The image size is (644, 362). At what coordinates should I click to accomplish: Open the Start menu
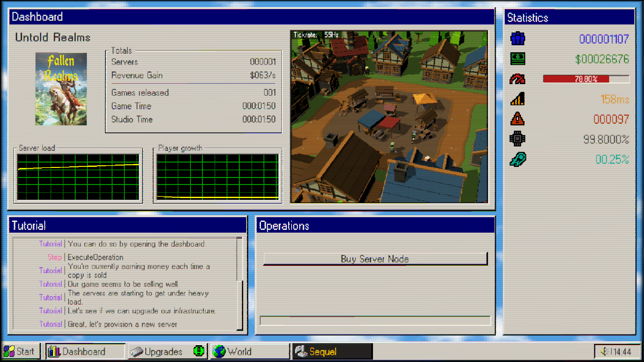click(x=20, y=351)
